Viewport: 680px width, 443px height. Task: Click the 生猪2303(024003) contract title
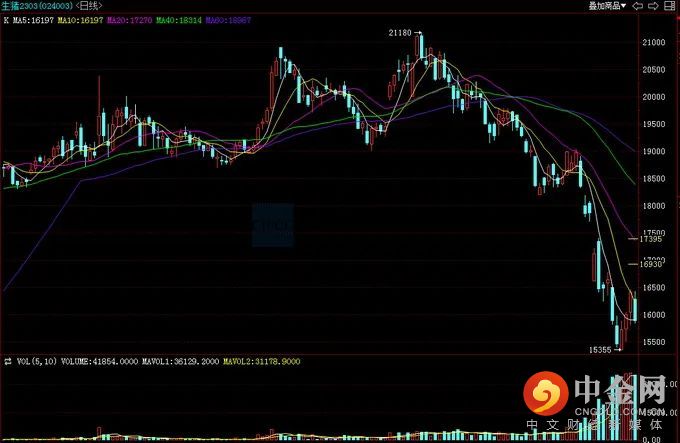(x=37, y=6)
